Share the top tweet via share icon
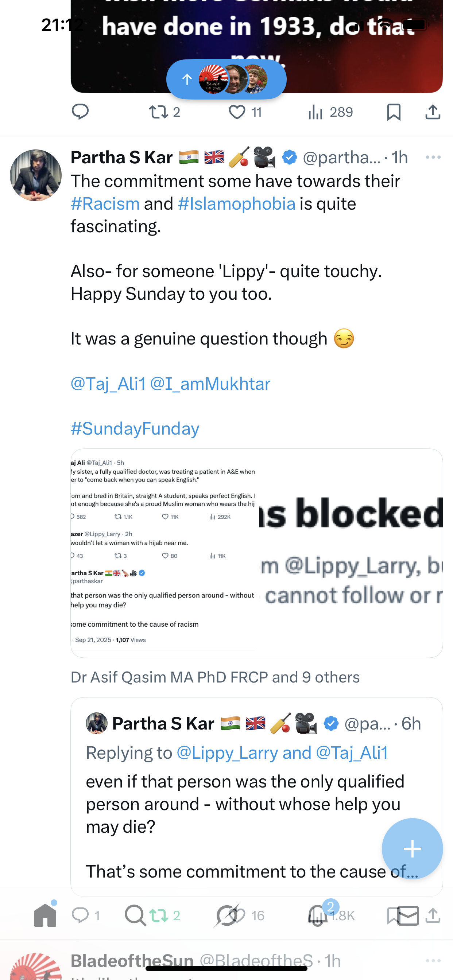 (x=433, y=112)
